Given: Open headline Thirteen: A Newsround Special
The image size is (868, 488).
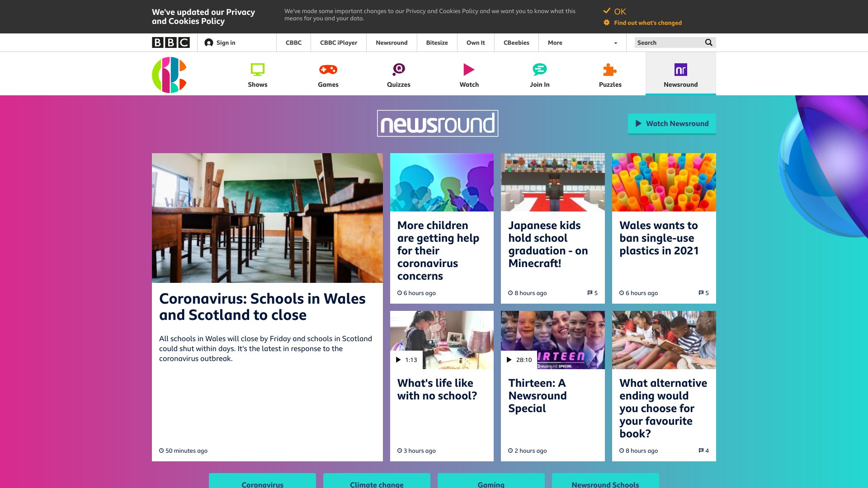Looking at the screenshot, I should point(538,395).
